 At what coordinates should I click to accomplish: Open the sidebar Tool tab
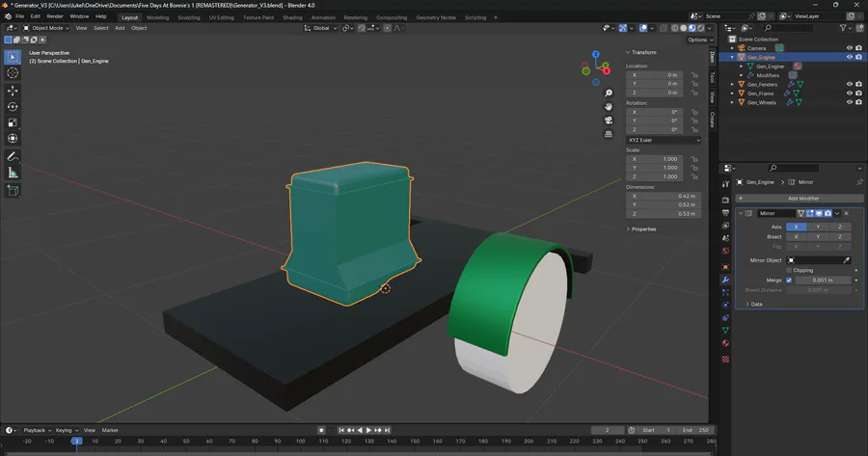712,77
